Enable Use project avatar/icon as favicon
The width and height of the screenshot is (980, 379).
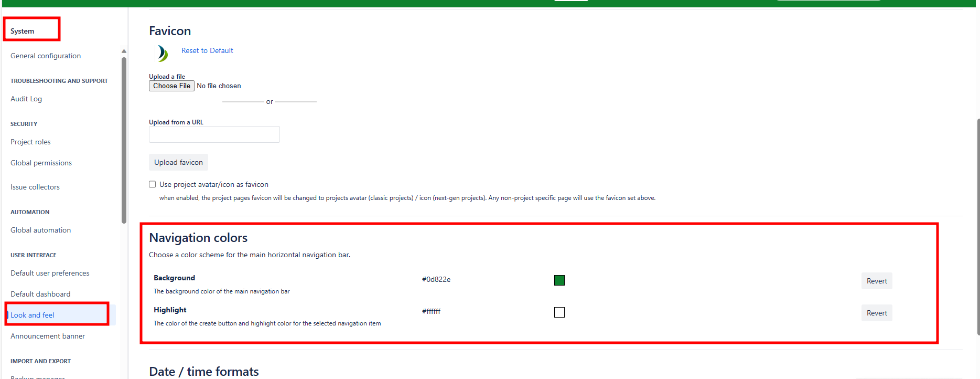[x=153, y=184]
